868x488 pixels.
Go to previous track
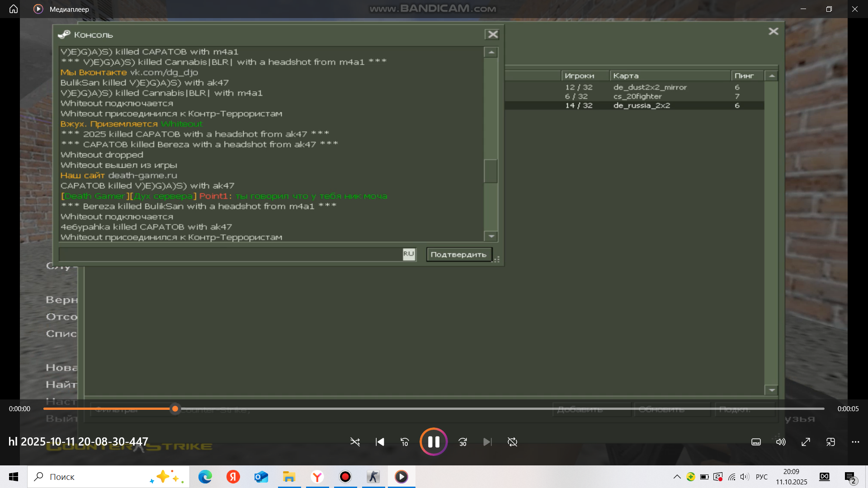(x=380, y=442)
